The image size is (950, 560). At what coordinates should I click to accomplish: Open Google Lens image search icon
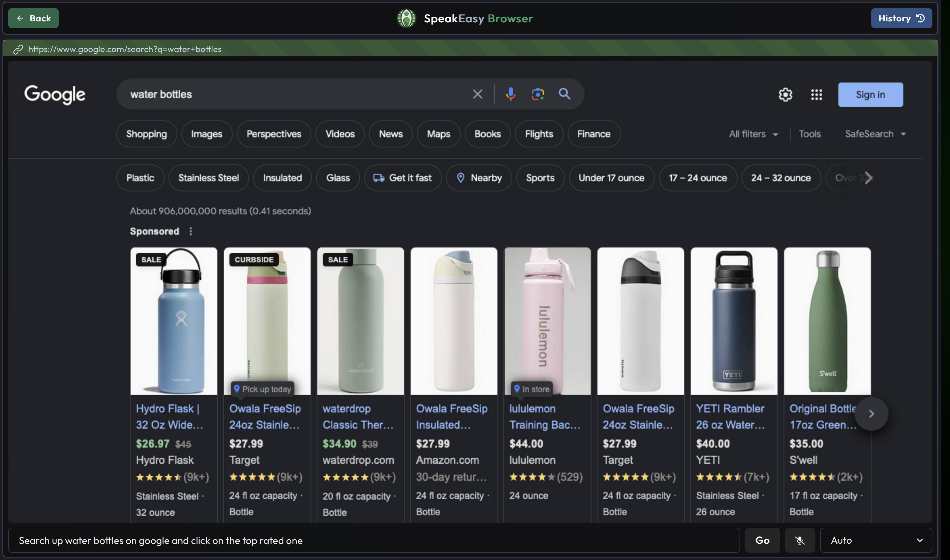538,94
